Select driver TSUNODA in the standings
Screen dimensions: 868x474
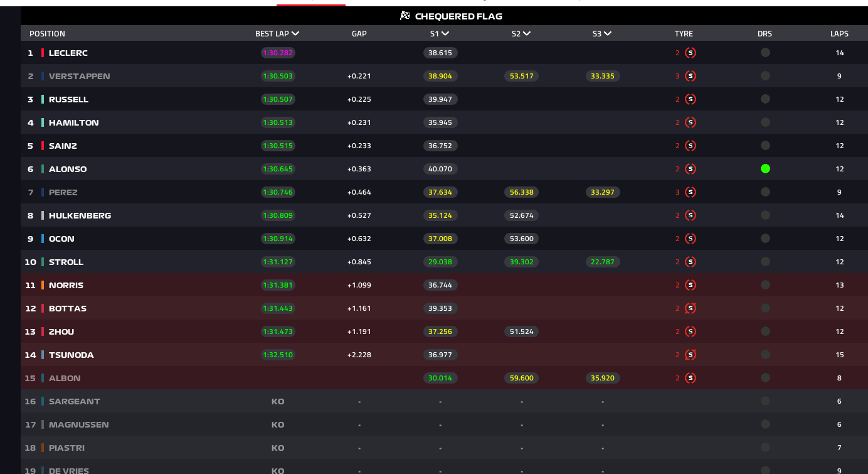71,355
